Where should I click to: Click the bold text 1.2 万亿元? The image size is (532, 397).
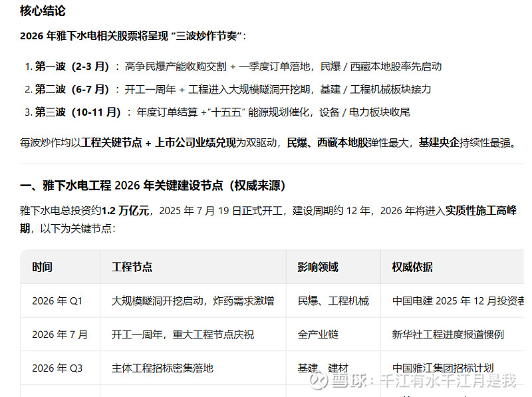pos(125,211)
